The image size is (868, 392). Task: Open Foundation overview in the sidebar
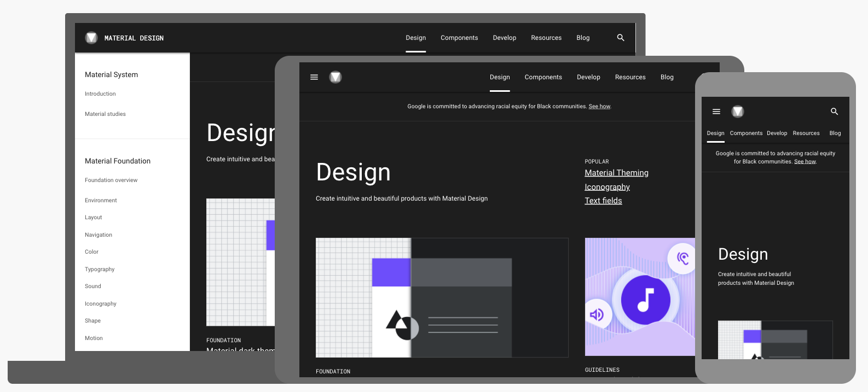tap(111, 180)
